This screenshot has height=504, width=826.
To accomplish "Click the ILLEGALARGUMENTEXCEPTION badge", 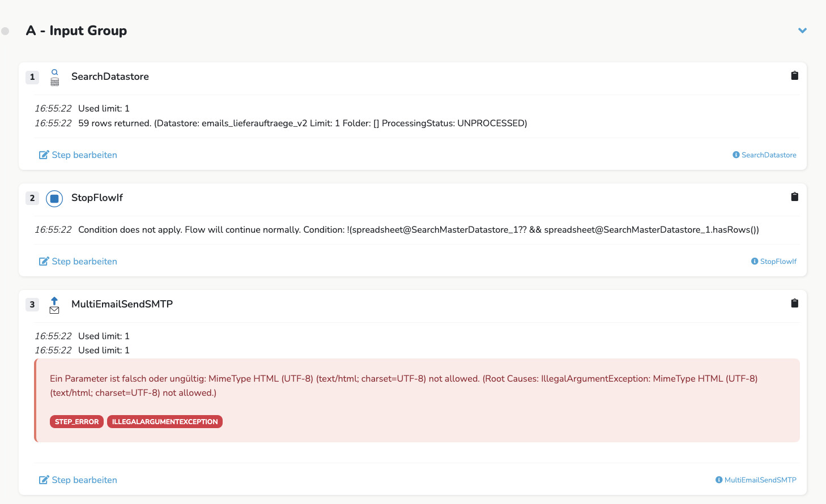I will [x=165, y=422].
